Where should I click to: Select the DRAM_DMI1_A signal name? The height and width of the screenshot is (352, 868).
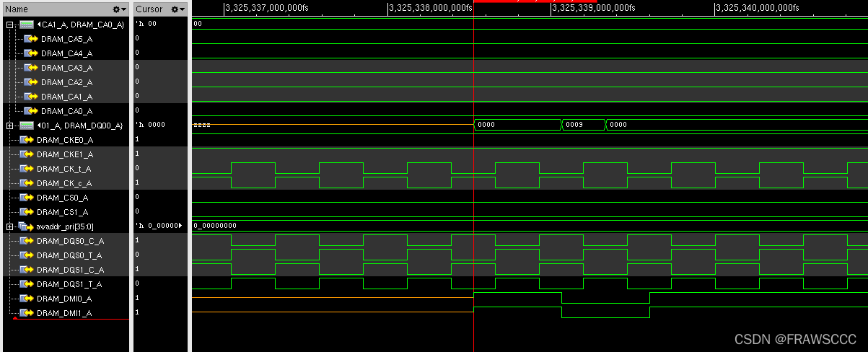[64, 313]
